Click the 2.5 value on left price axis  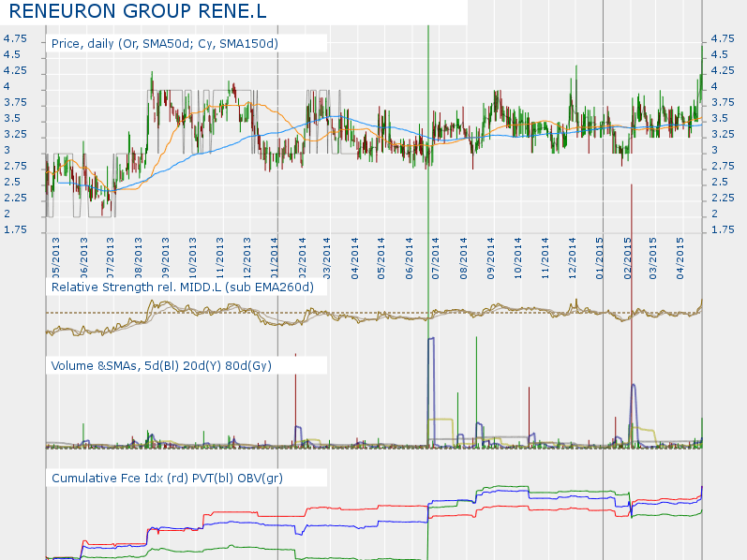pos(12,182)
